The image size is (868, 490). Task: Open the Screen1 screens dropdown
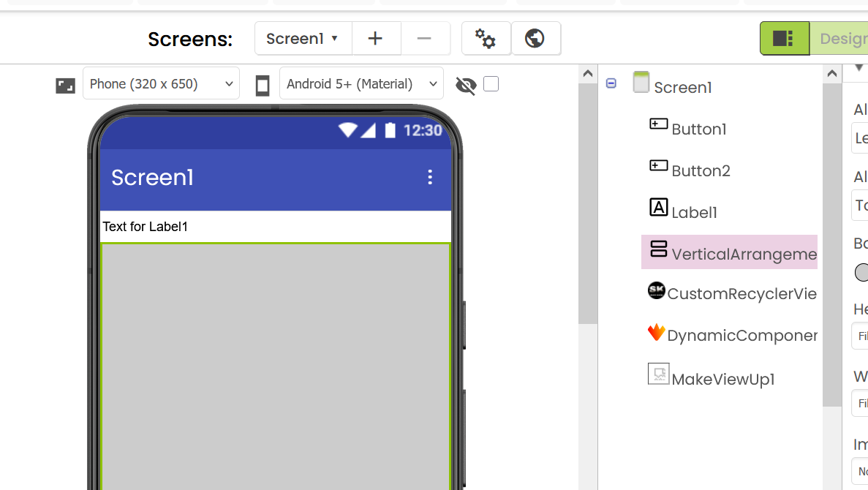tap(303, 39)
